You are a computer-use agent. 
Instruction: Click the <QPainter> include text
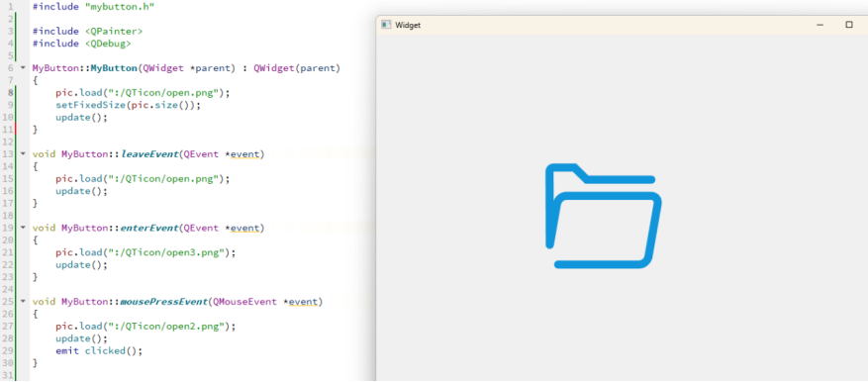114,31
